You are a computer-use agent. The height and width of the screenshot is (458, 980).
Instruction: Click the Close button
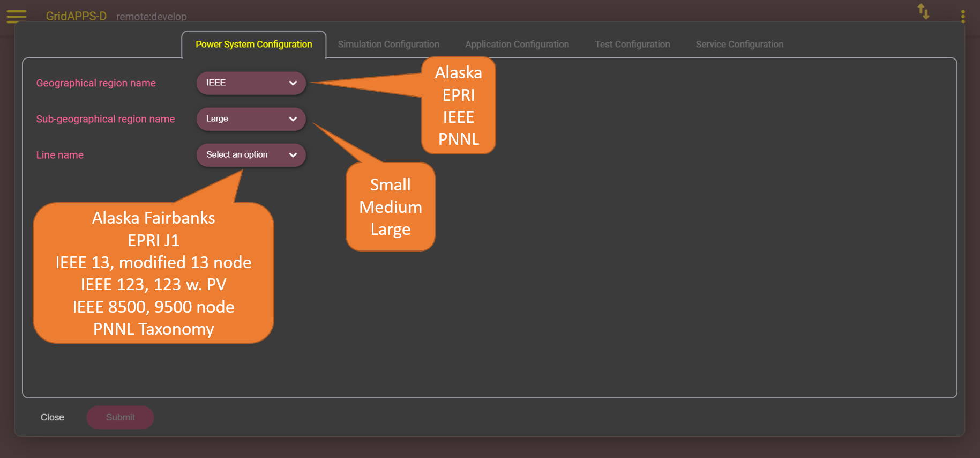point(53,417)
